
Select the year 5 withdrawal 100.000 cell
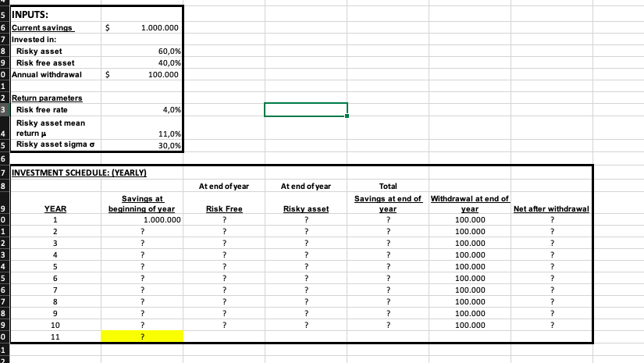pos(470,266)
